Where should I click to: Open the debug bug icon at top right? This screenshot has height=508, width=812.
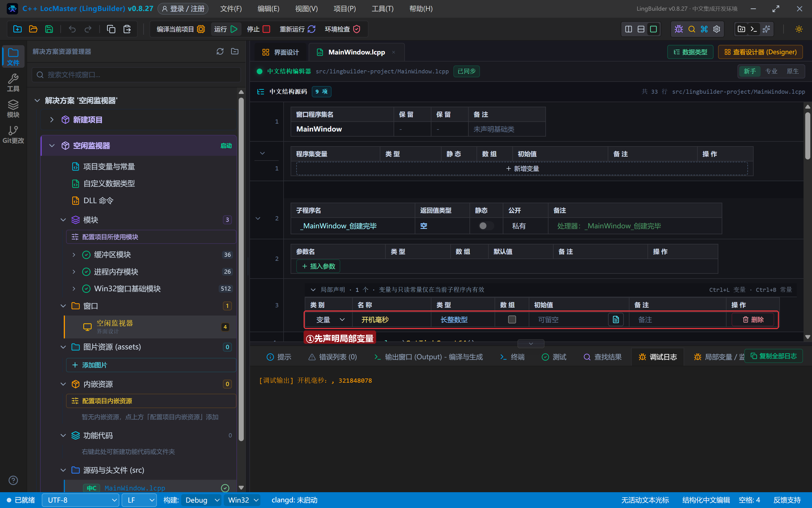click(x=679, y=29)
